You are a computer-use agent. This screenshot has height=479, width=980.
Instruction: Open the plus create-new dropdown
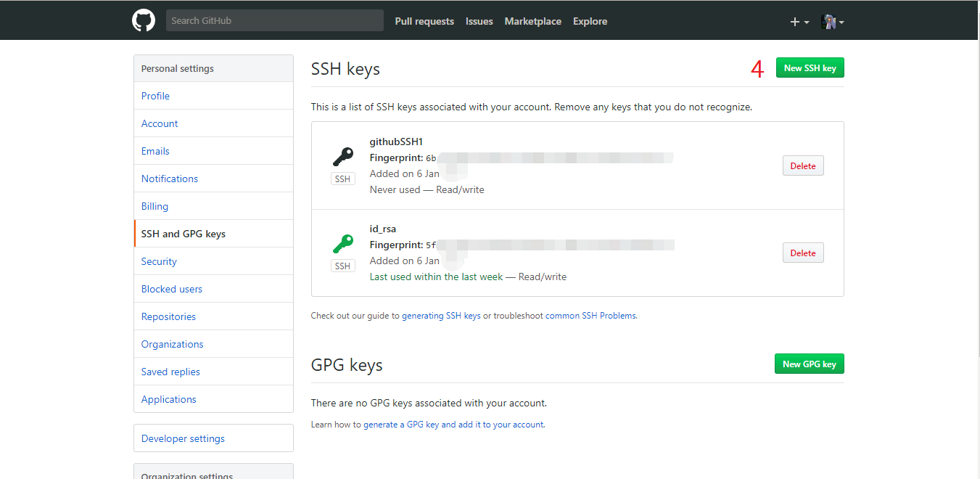point(799,22)
